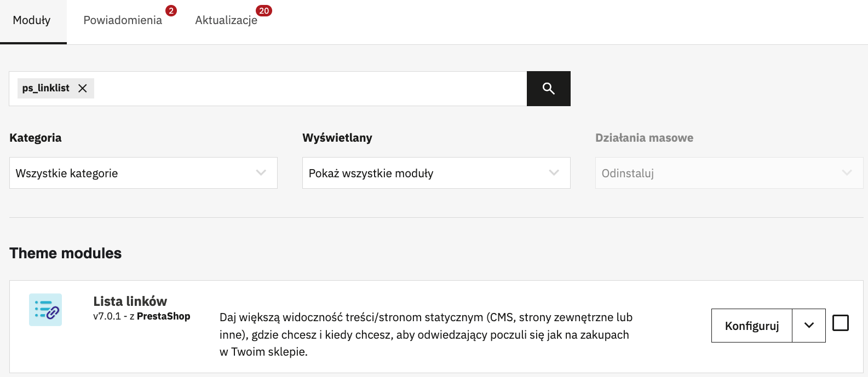Click the Działania masowe label
Viewport: 868px width, 377px height.
(x=645, y=138)
